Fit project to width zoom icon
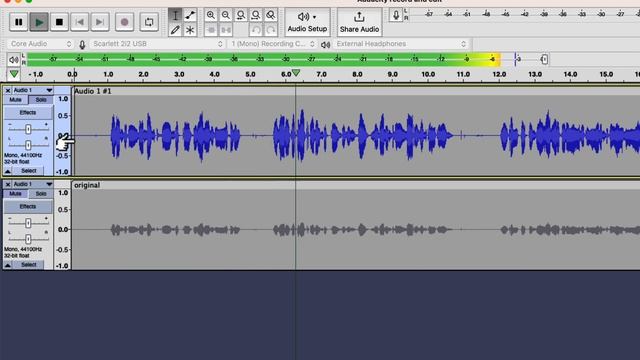The height and width of the screenshot is (360, 640). tap(256, 16)
